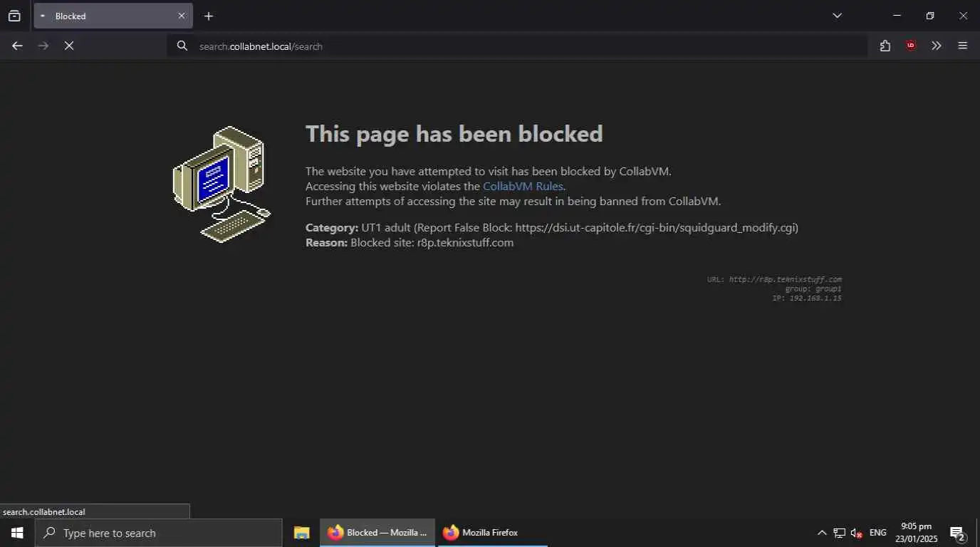980x547 pixels.
Task: Close the Blocked tab
Action: coord(181,16)
